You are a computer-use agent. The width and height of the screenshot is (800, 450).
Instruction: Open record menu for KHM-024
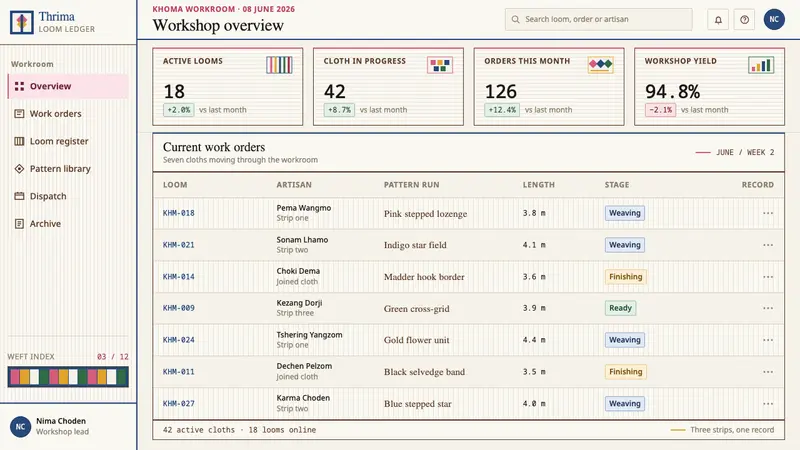[x=768, y=340]
